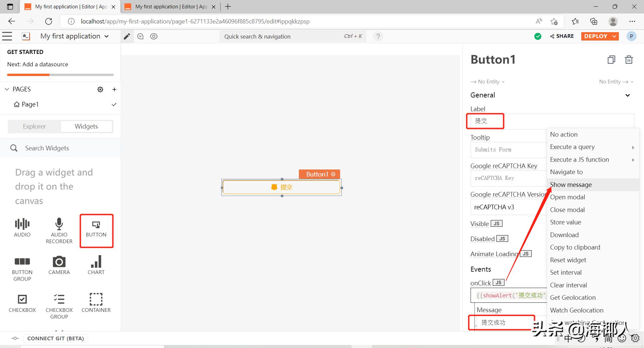
Task: Toggle JS mode for Visible property
Action: [x=496, y=224]
